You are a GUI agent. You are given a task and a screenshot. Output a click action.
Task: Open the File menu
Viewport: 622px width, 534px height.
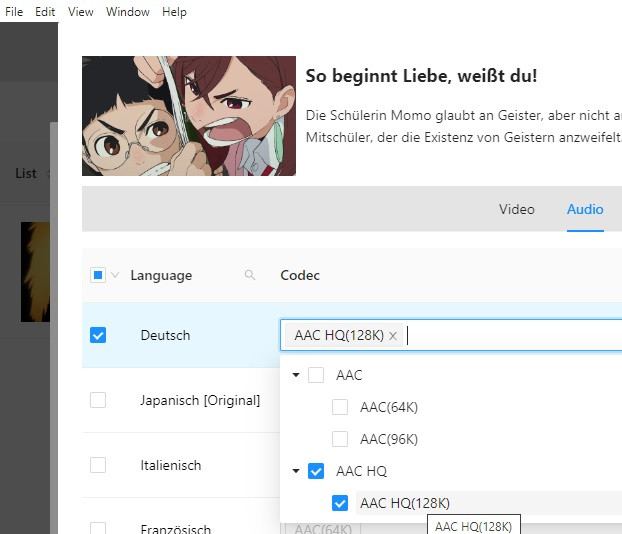tap(14, 12)
